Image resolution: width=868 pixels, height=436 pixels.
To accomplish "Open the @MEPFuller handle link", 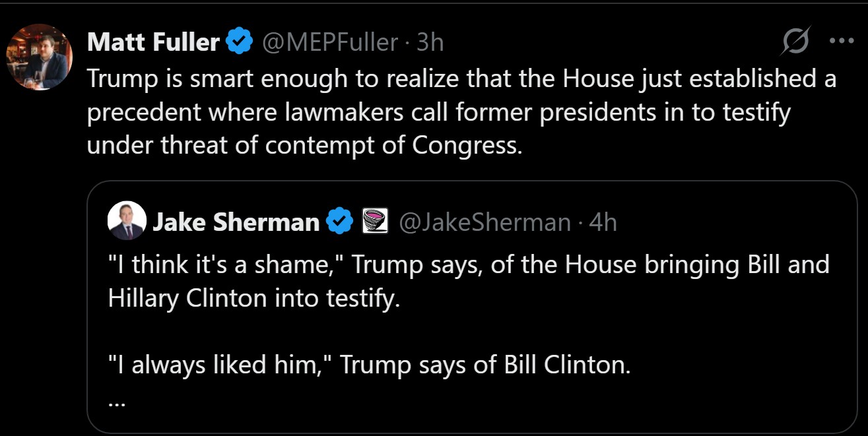I will click(330, 43).
